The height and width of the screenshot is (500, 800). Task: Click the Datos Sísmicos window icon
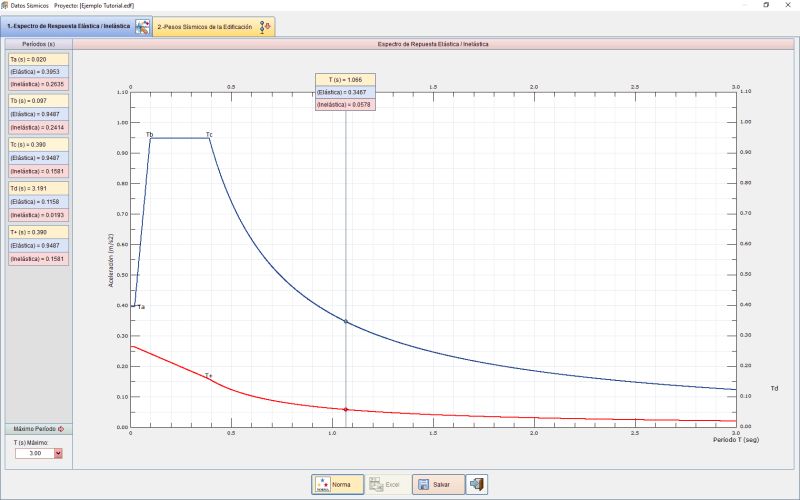click(x=5, y=5)
